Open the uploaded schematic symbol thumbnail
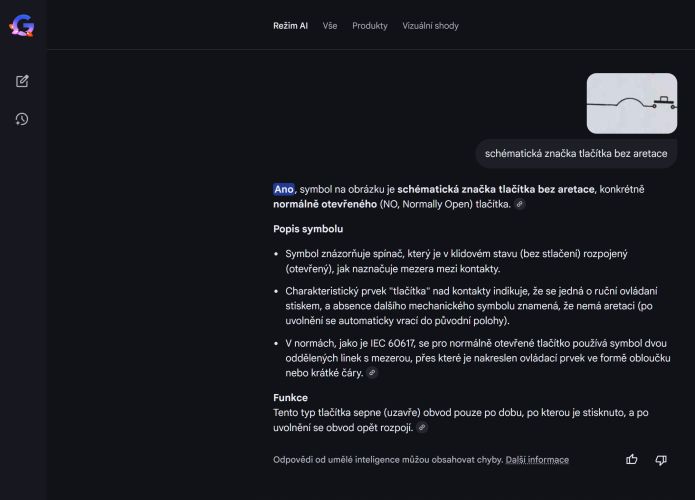This screenshot has width=695, height=500. click(631, 103)
